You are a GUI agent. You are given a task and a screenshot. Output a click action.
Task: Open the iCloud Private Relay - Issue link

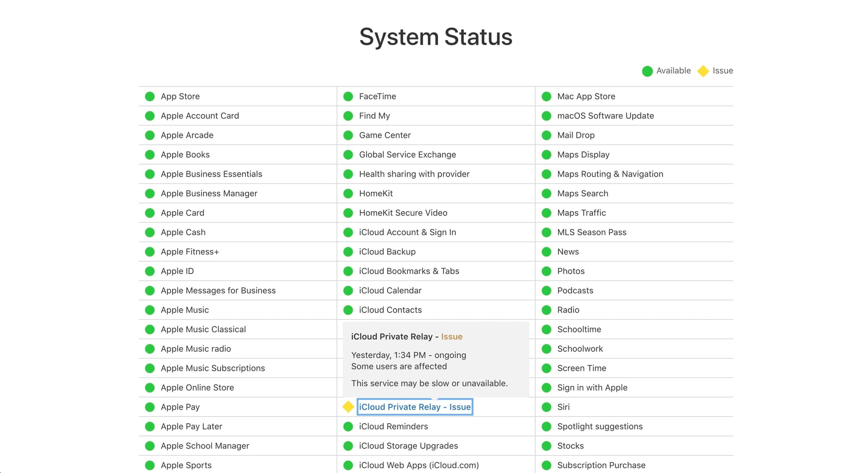tap(415, 407)
